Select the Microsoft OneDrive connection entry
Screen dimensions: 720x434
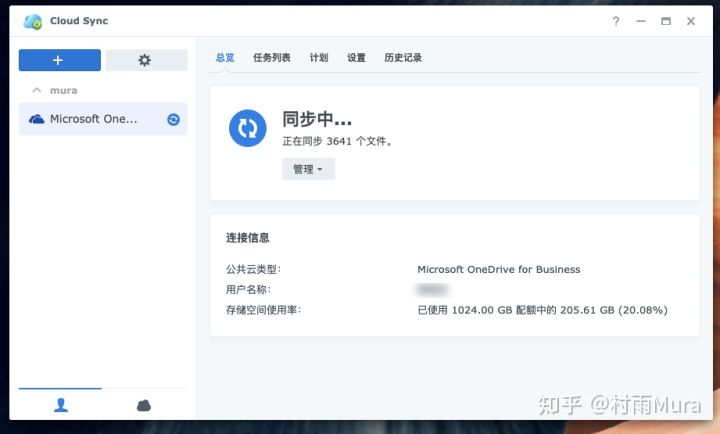point(94,119)
